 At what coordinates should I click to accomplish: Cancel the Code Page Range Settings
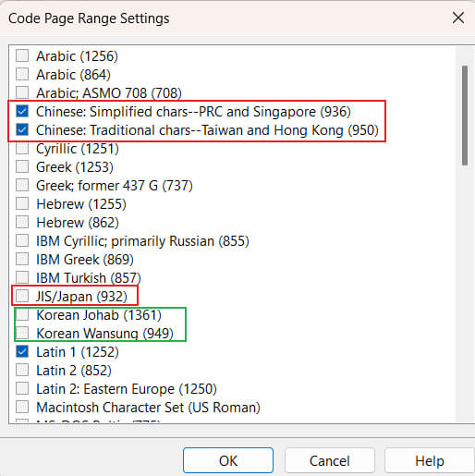point(330,460)
